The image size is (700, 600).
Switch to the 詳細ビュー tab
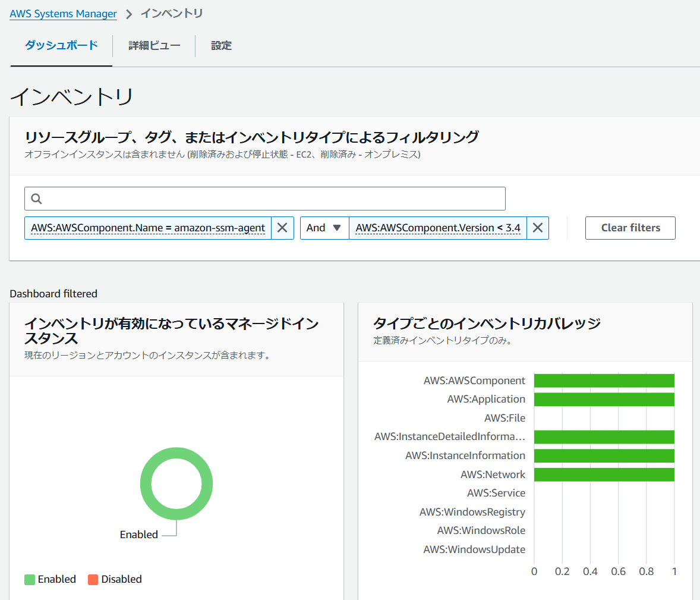pyautogui.click(x=154, y=46)
